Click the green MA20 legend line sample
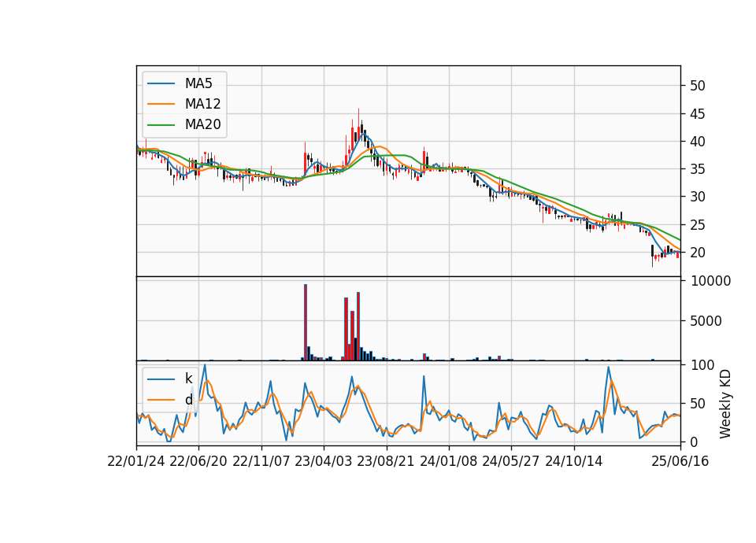Image resolution: width=756 pixels, height=543 pixels. click(161, 125)
